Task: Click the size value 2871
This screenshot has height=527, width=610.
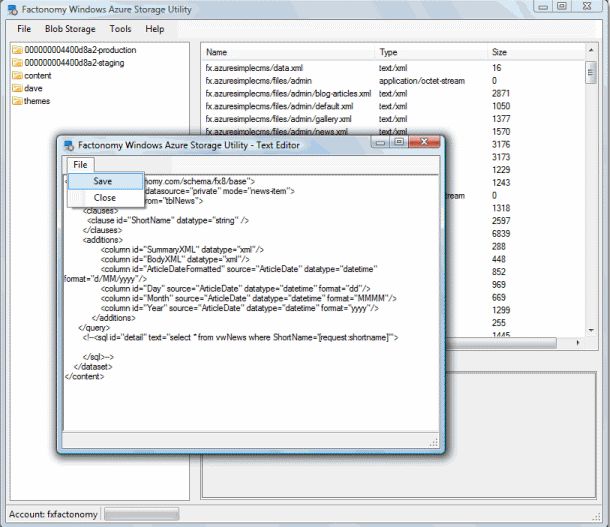Action: (x=501, y=93)
